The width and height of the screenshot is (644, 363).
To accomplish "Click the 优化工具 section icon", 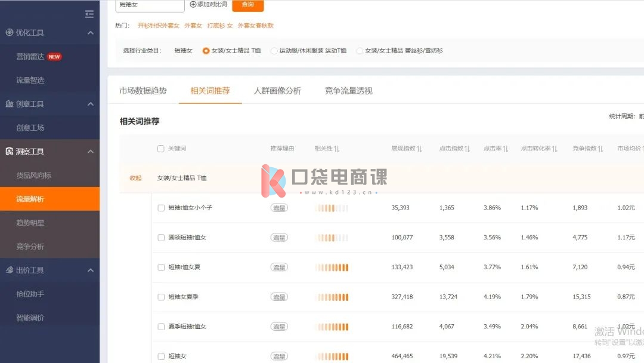I will (x=9, y=33).
